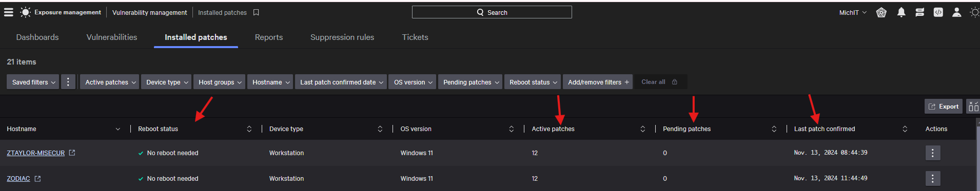Expand the Reboot status filter dropdown
Viewport: 980px width, 191px height.
[x=533, y=82]
